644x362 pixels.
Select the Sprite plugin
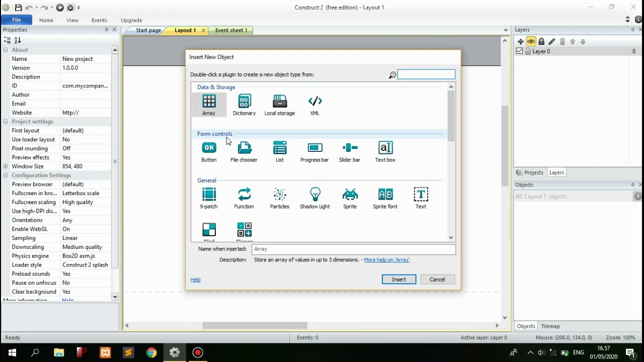point(350,199)
